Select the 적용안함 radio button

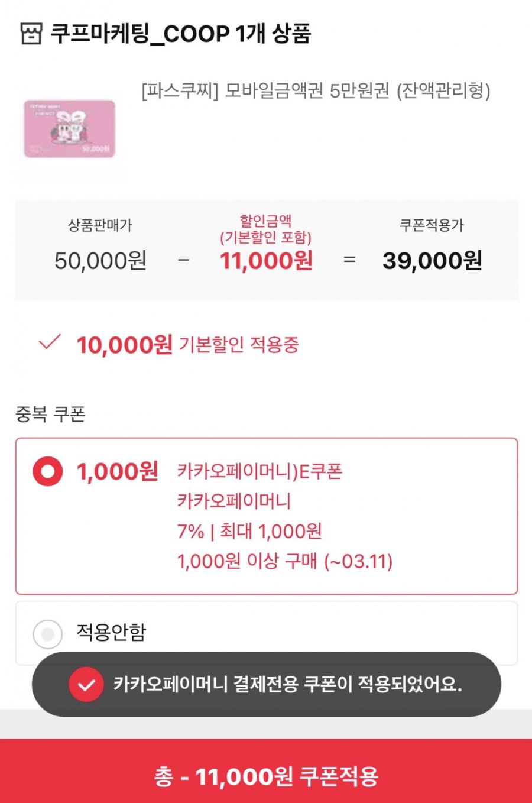48,634
